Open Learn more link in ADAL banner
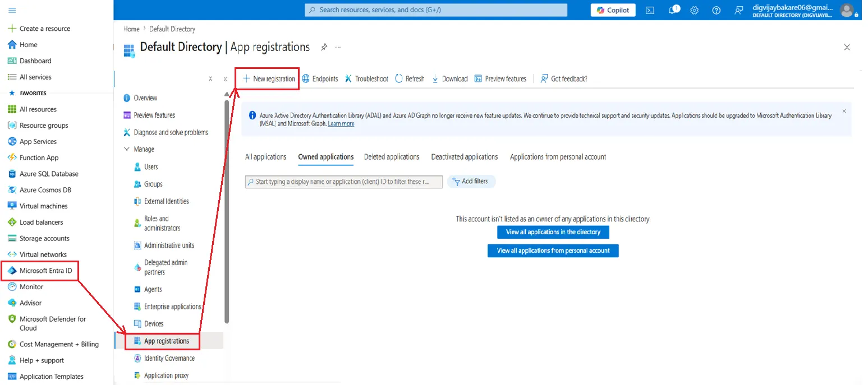Image resolution: width=868 pixels, height=385 pixels. (341, 124)
